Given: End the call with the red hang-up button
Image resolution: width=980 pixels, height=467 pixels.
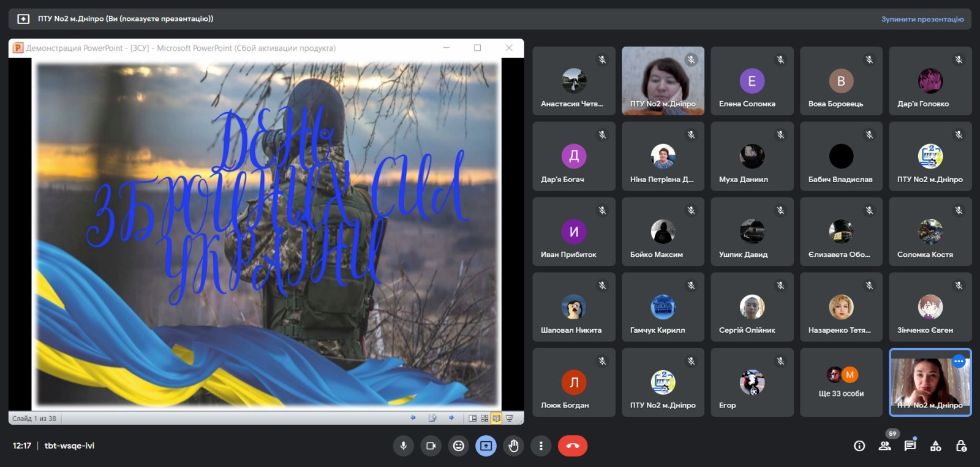Looking at the screenshot, I should pyautogui.click(x=573, y=446).
